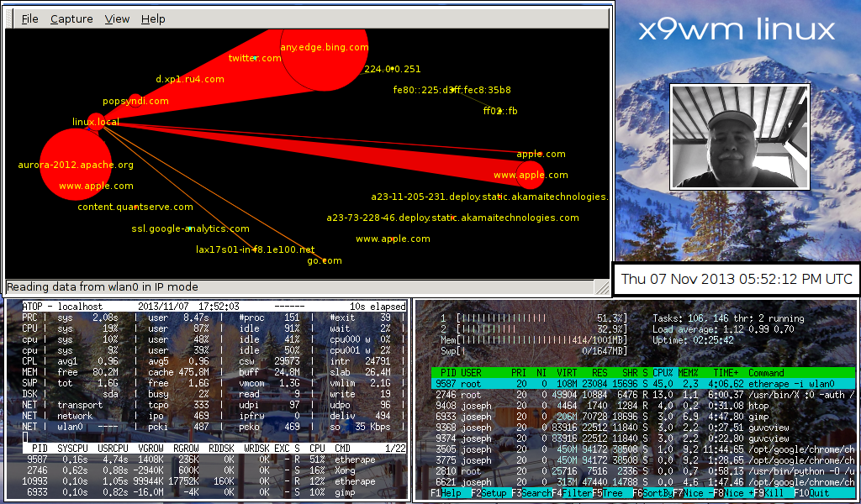Click the 224.0.0.251 node label

point(393,69)
